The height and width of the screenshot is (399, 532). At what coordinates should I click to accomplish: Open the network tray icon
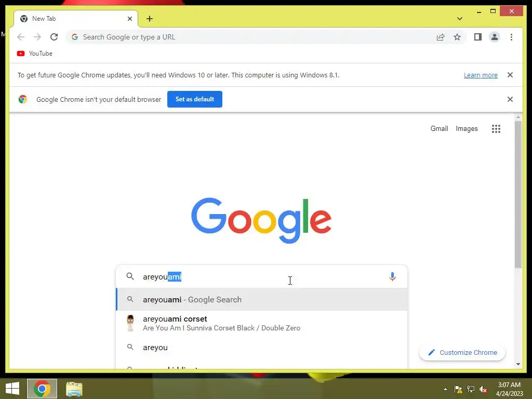471,389
